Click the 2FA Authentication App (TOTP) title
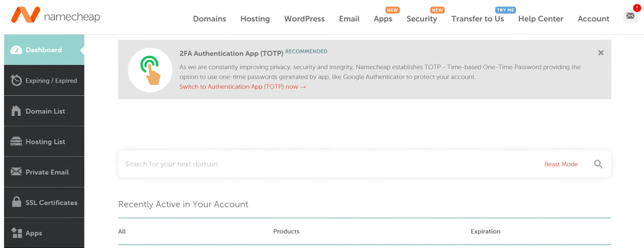Viewport: 644px width, 248px height. click(x=231, y=53)
